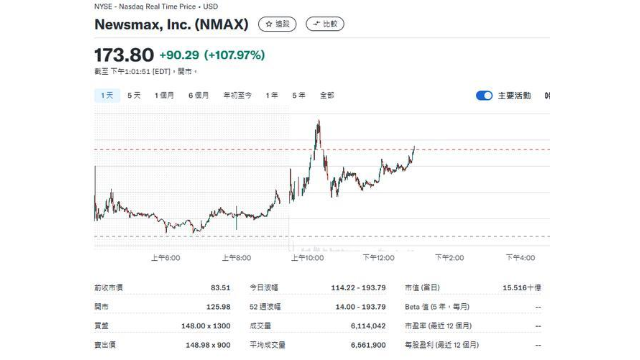Click the open price value 125.98
Viewport: 640px width, 360px height.
[218, 307]
